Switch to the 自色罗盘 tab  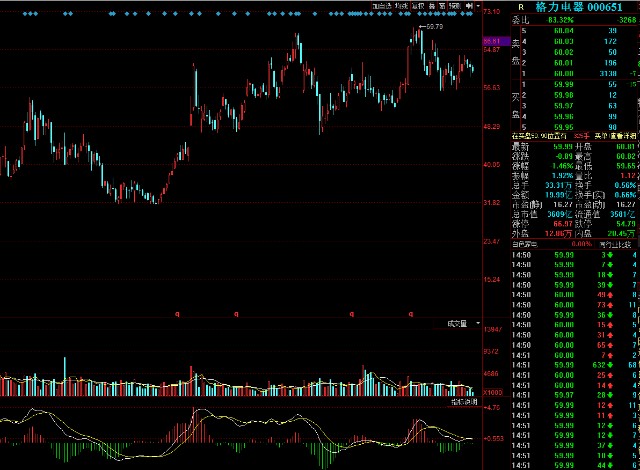coord(530,243)
